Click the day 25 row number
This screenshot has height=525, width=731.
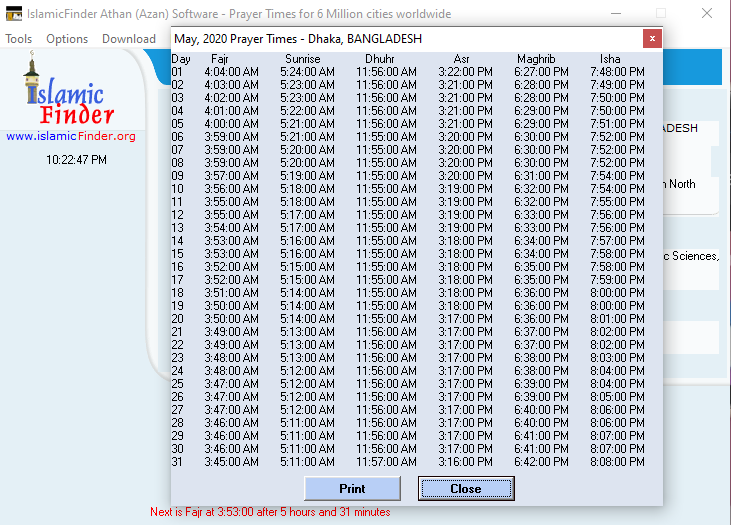click(x=177, y=384)
